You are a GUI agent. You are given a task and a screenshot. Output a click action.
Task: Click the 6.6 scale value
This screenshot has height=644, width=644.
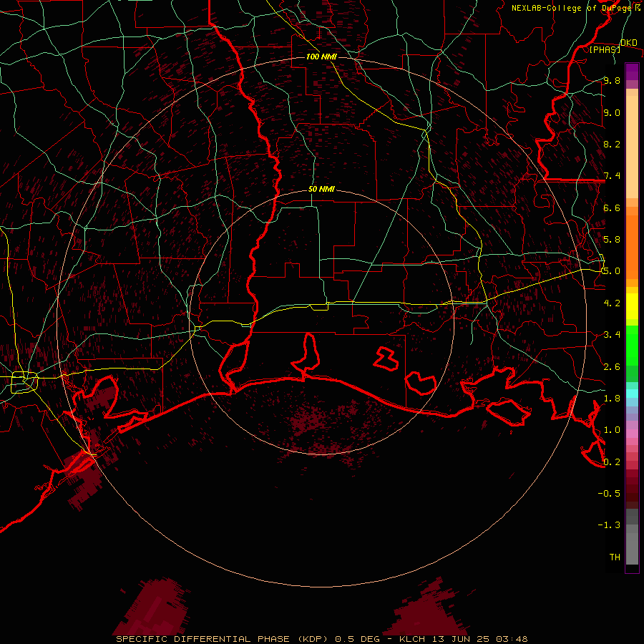tap(612, 208)
